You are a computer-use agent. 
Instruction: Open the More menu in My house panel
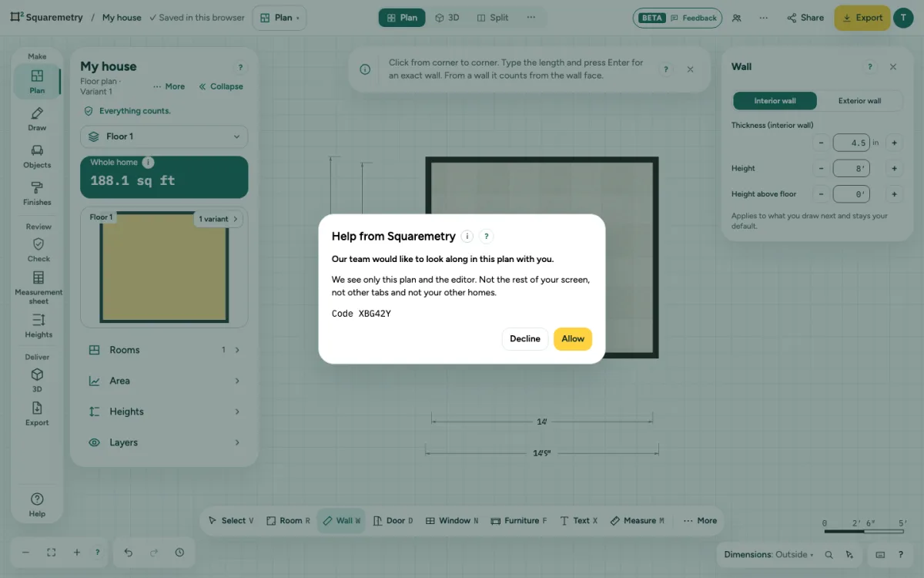pyautogui.click(x=169, y=86)
